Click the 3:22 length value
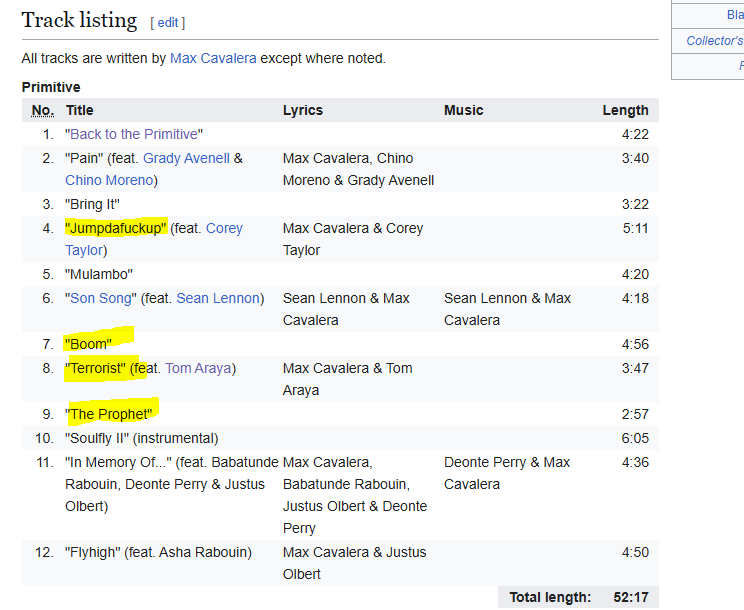Screen dimensions: 744x610 click(635, 204)
